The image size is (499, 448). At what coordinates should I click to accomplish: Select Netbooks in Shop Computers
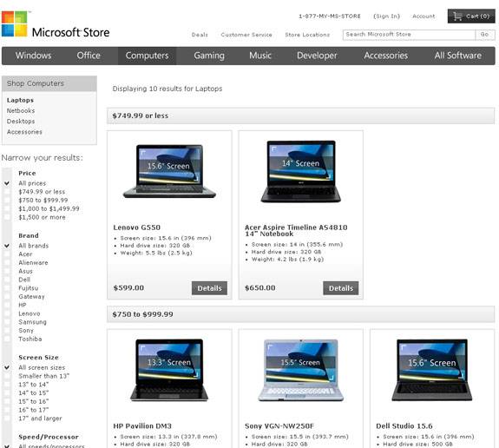tap(21, 110)
